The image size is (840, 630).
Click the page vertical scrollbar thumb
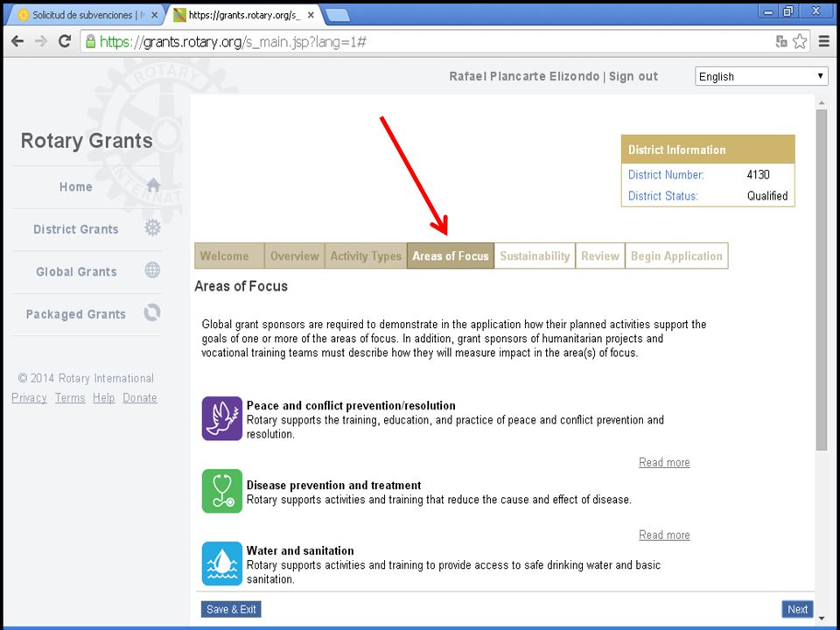tap(822, 280)
